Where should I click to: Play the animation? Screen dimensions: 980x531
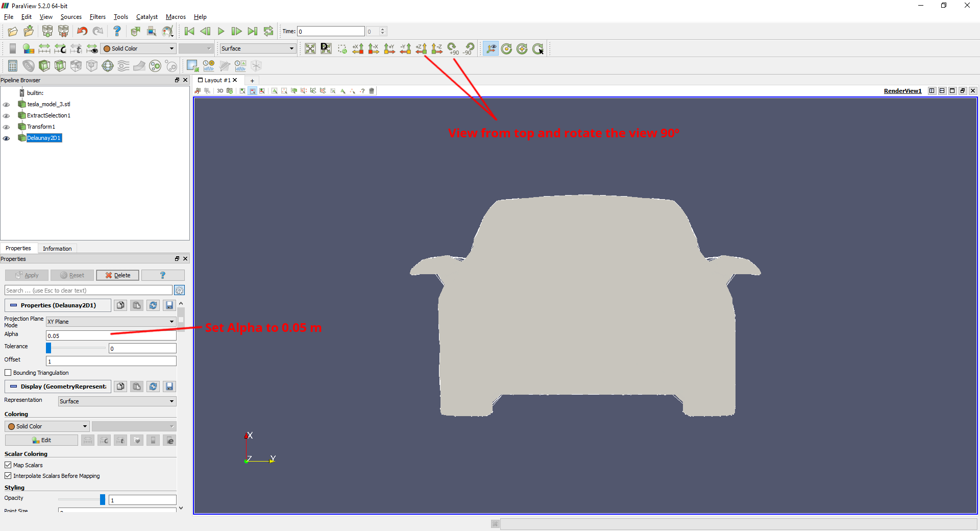(x=221, y=32)
